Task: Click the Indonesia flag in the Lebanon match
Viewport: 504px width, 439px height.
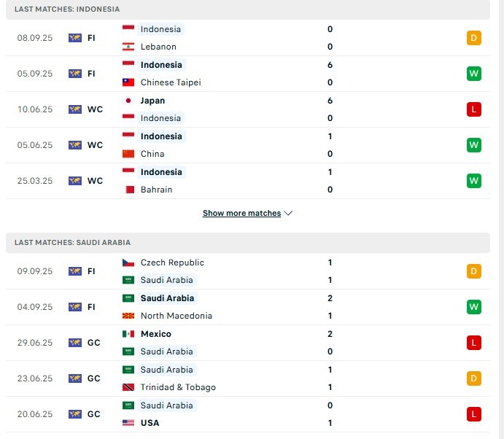Action: point(128,29)
